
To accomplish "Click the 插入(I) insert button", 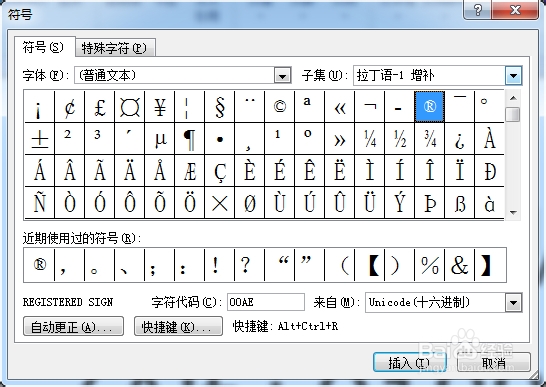I will (x=410, y=362).
